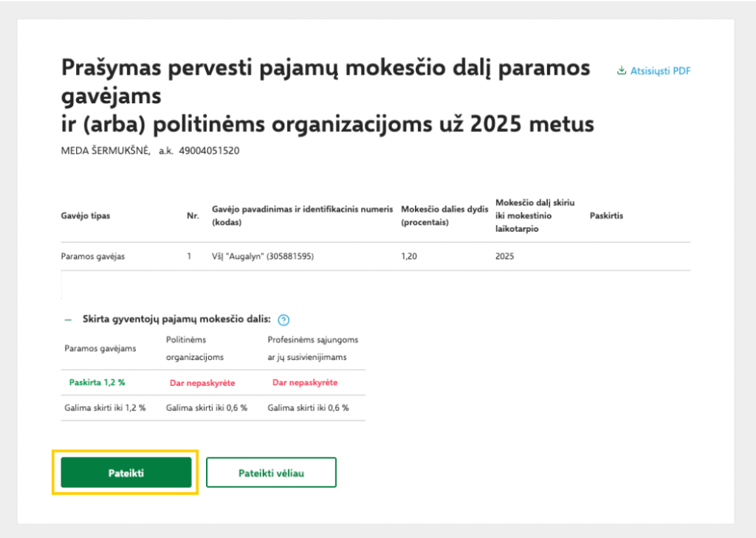
Task: Click the Skirta gyventojų pajamų mokesčio dalis heading
Action: pos(176,320)
